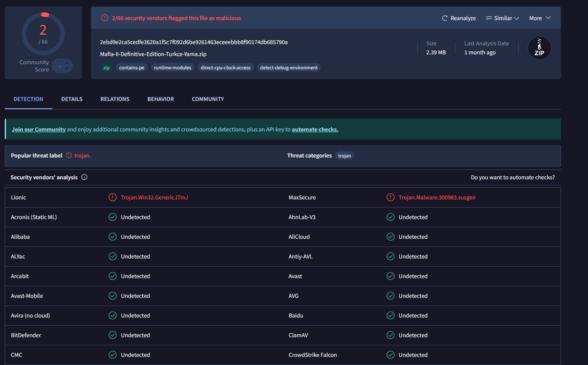Click the BitDefender vendor name
This screenshot has width=588, height=365.
(26, 335)
